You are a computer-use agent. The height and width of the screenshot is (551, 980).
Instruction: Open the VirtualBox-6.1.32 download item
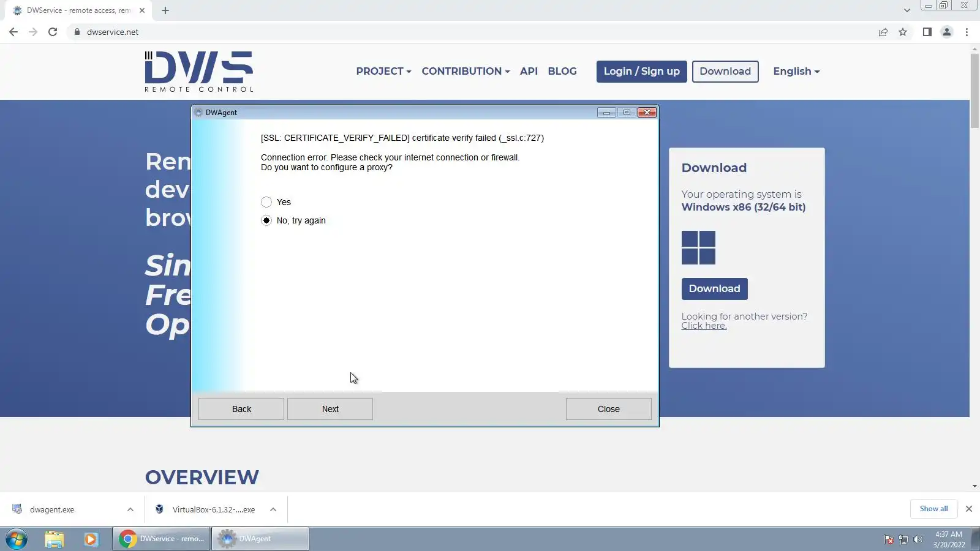click(x=214, y=509)
